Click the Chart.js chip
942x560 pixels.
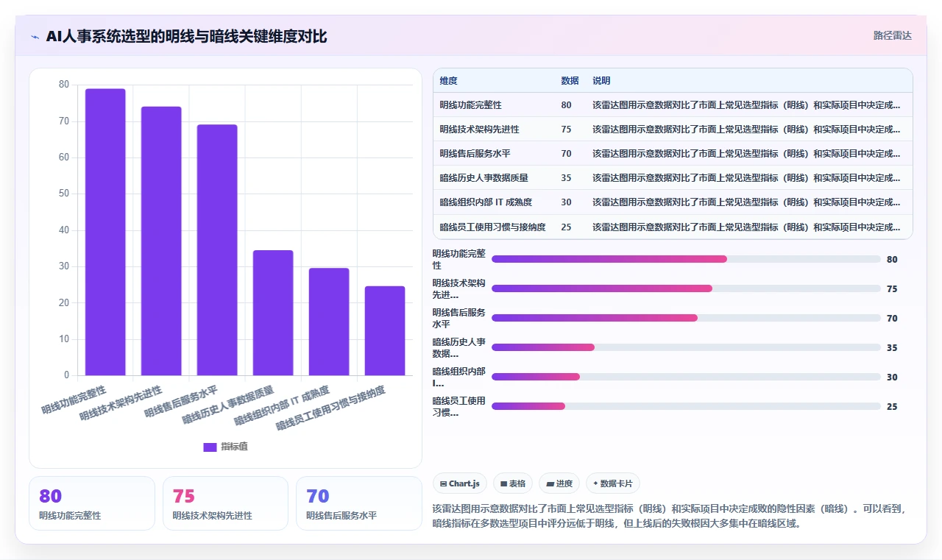tap(460, 483)
